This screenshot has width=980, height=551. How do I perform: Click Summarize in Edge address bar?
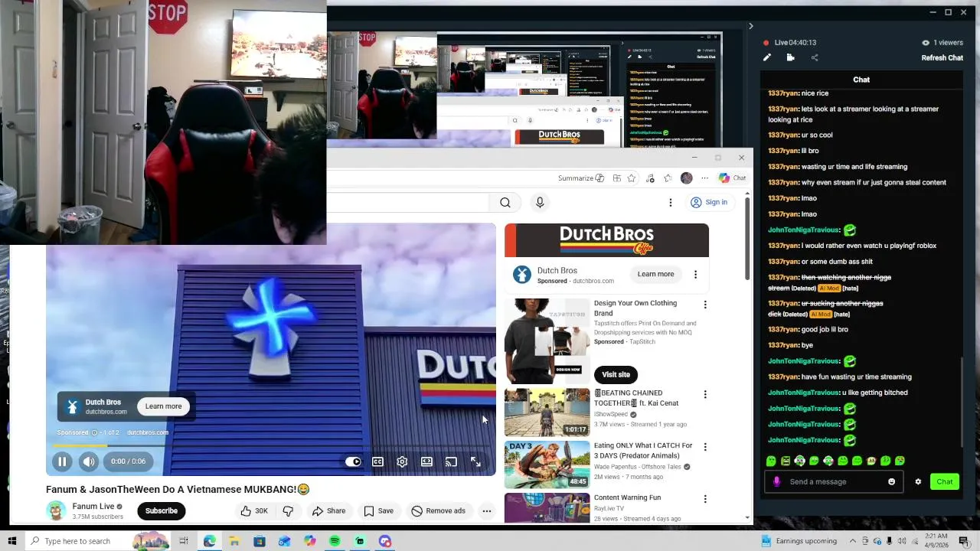click(x=581, y=178)
